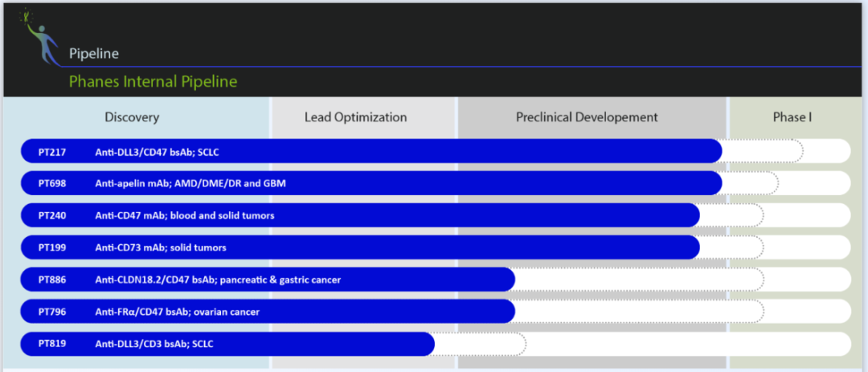
Task: Click the PT886 white unfilled bar area
Action: 640,280
